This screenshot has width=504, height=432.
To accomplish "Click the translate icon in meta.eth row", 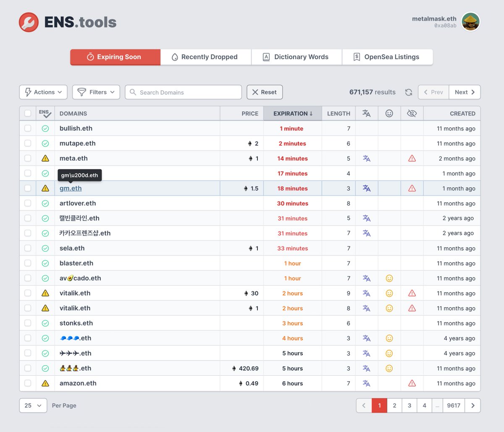I will point(367,158).
